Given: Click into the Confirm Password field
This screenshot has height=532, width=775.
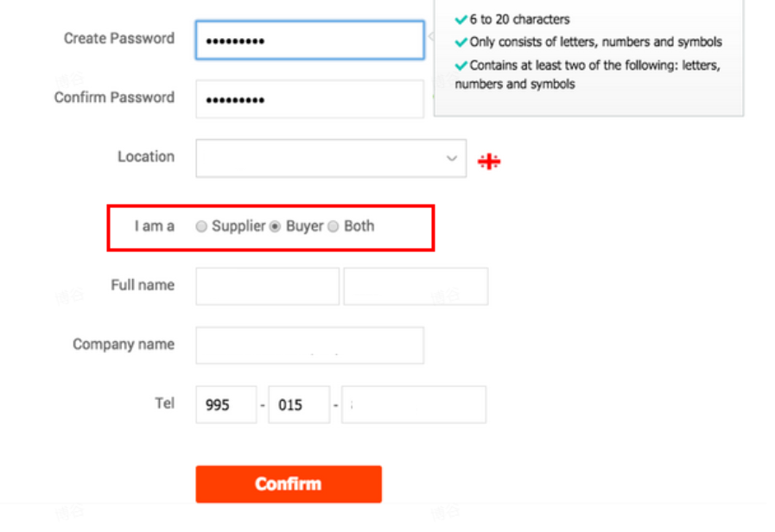Looking at the screenshot, I should (x=309, y=99).
